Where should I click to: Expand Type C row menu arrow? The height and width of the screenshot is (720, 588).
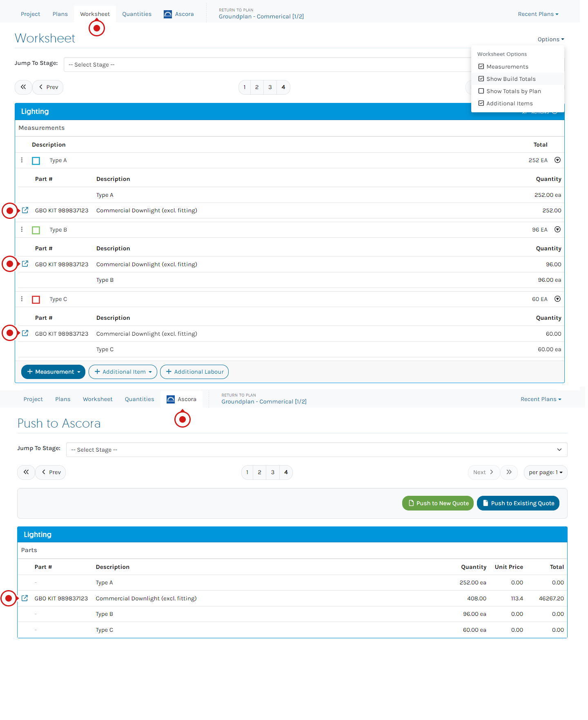click(557, 299)
